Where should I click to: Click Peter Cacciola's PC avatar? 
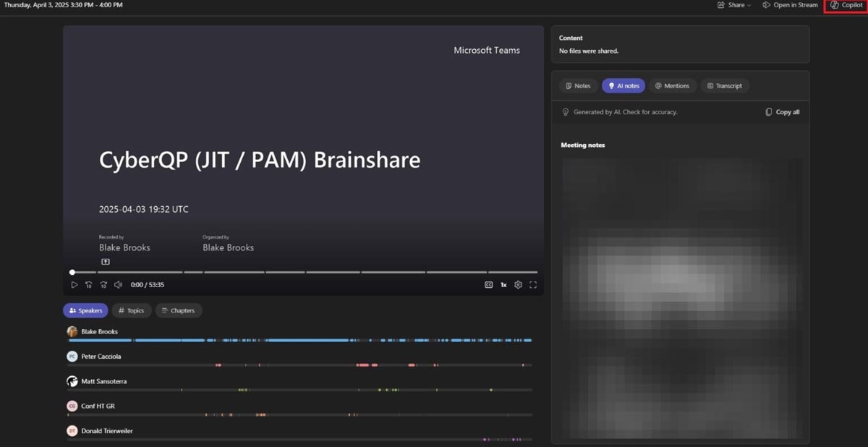click(x=72, y=357)
